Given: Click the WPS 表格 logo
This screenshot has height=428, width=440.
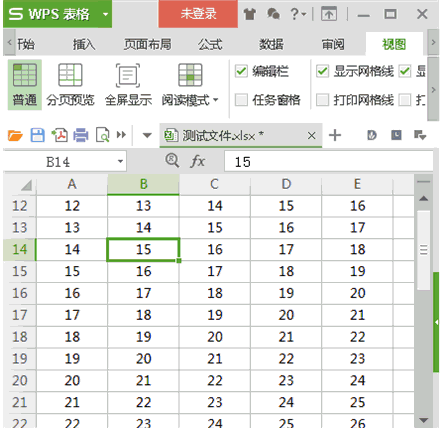Looking at the screenshot, I should [49, 14].
